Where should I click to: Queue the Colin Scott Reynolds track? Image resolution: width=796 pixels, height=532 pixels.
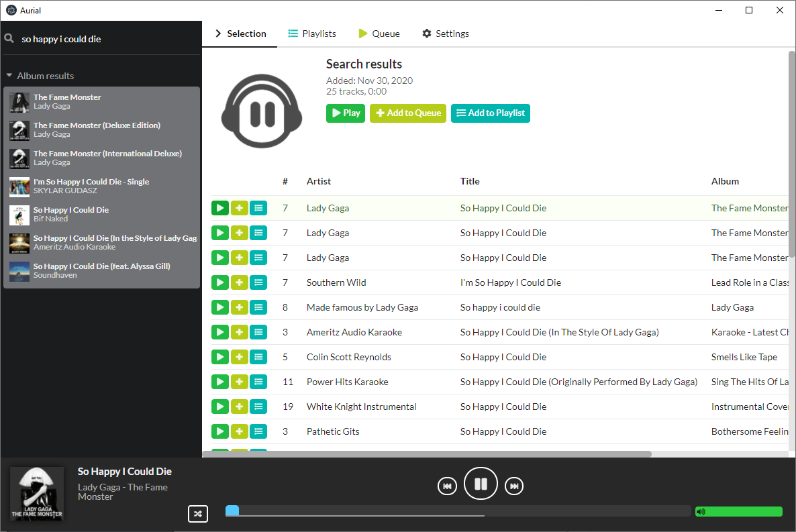(x=239, y=358)
